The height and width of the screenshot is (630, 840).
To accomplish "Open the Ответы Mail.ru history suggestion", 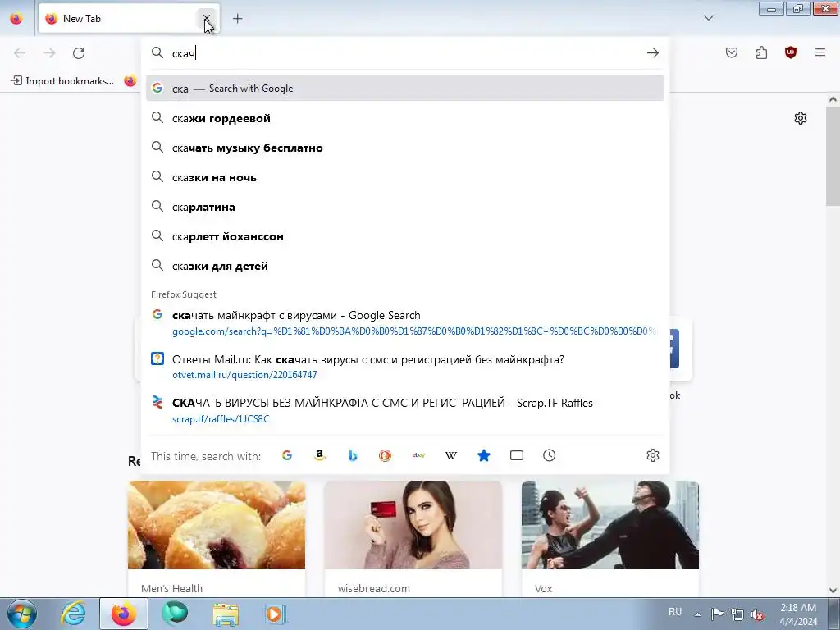I will [x=405, y=367].
